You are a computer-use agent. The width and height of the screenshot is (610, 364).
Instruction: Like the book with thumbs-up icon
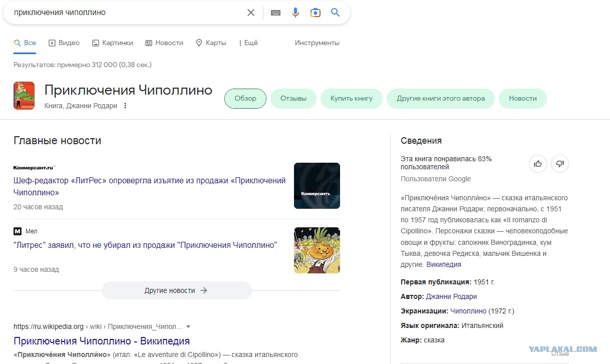tap(538, 163)
